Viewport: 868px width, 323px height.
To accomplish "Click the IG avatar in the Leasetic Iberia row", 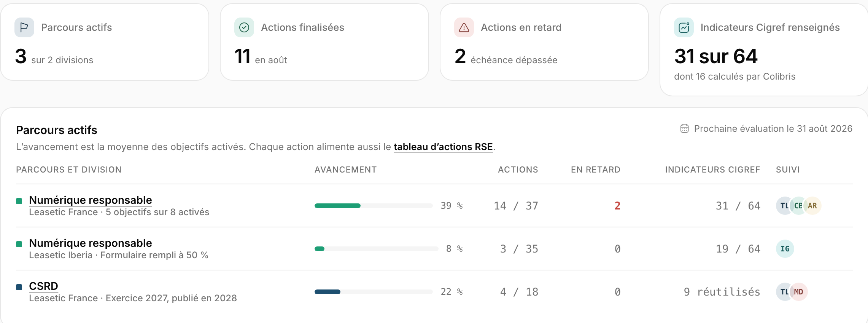I will tap(785, 249).
